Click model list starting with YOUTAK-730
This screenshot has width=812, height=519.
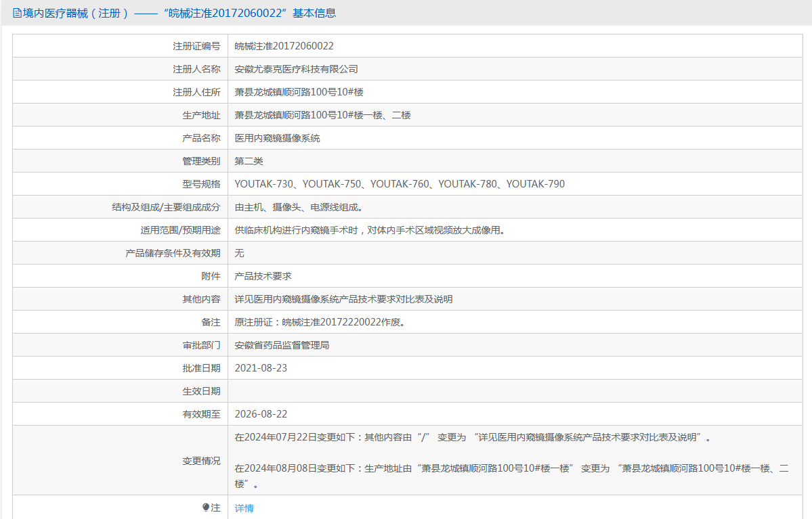(400, 184)
